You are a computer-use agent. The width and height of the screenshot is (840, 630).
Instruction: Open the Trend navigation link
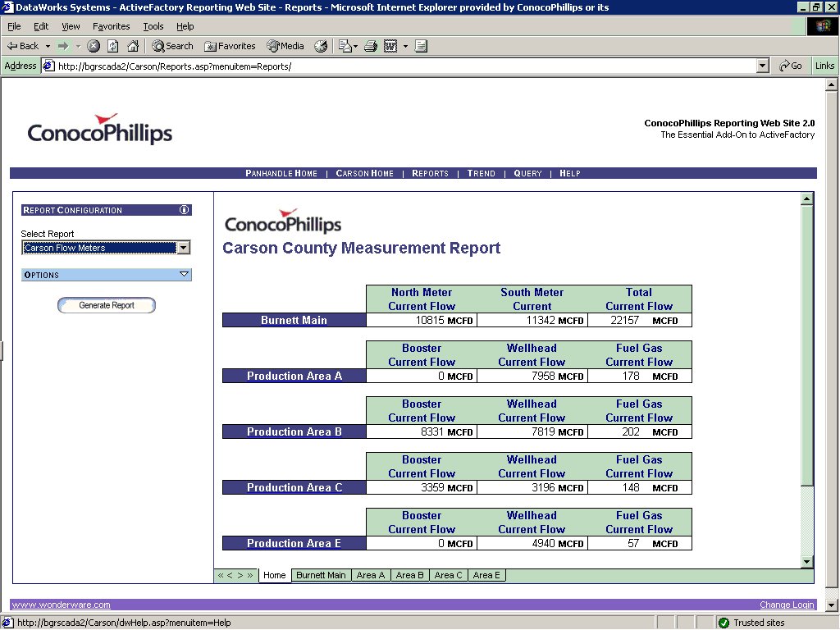point(482,173)
